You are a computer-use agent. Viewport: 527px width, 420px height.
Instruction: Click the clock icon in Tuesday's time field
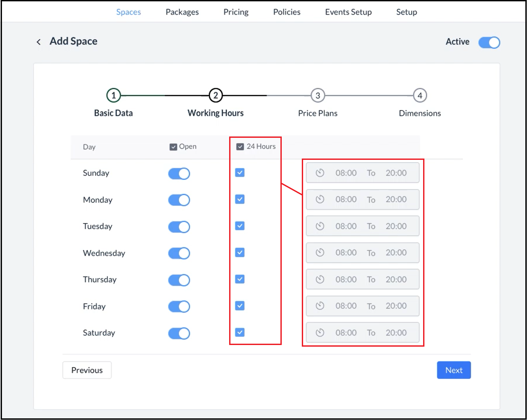[x=320, y=226]
